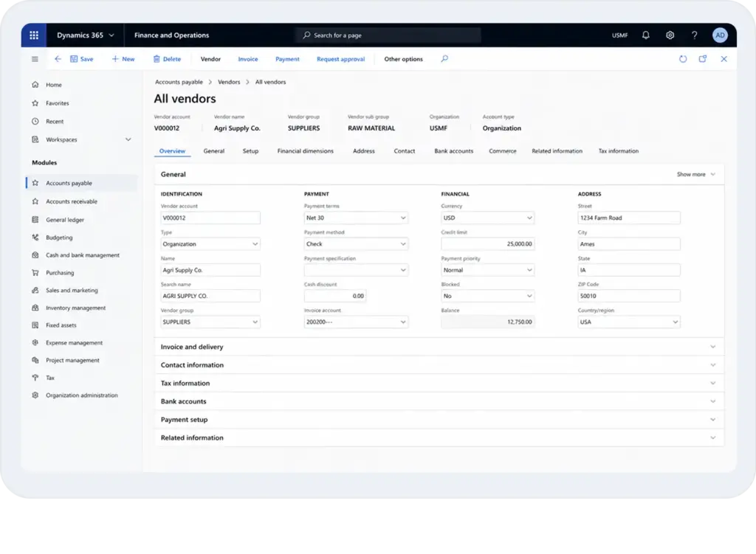
Task: Open the Payment method dropdown
Action: coord(356,243)
